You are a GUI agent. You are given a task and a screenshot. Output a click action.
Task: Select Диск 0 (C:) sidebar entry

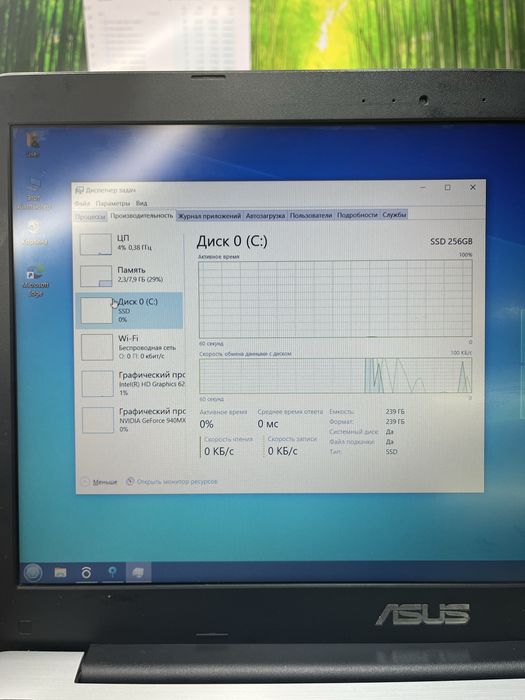click(x=130, y=310)
